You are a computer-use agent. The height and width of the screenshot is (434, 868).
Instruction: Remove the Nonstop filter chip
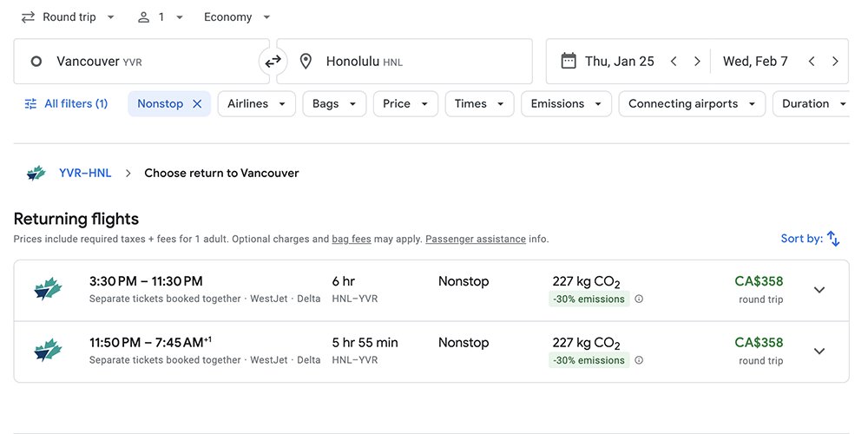197,104
